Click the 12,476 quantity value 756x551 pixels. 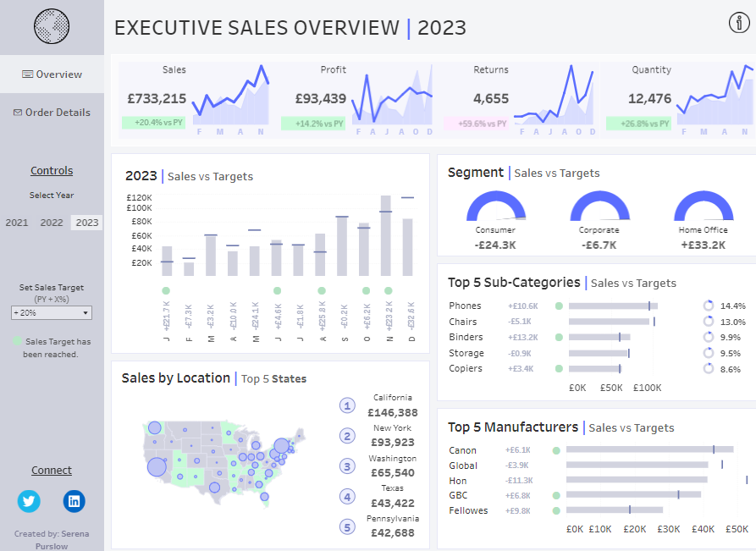[649, 99]
